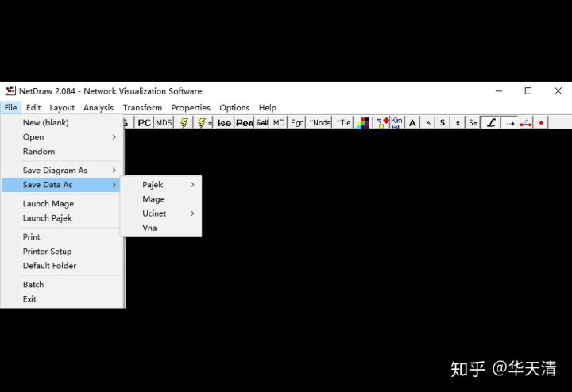
Task: Open the Analysis menu
Action: pos(99,107)
